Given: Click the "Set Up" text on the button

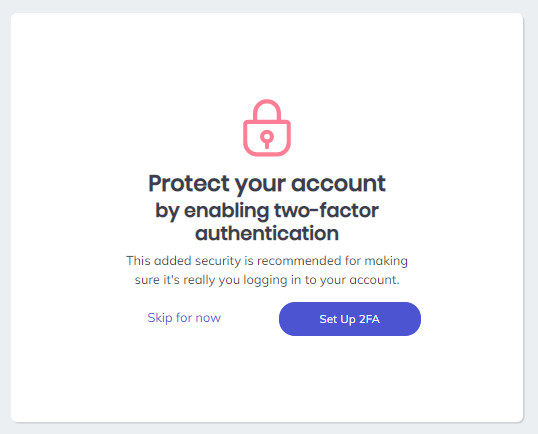Looking at the screenshot, I should coord(338,319).
